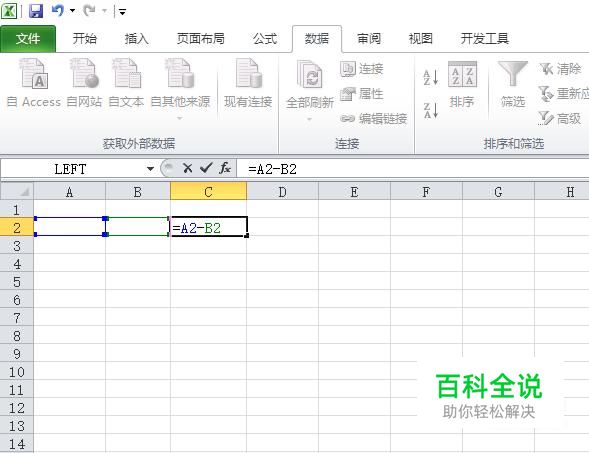
Task: Select column E header
Action: pyautogui.click(x=354, y=192)
